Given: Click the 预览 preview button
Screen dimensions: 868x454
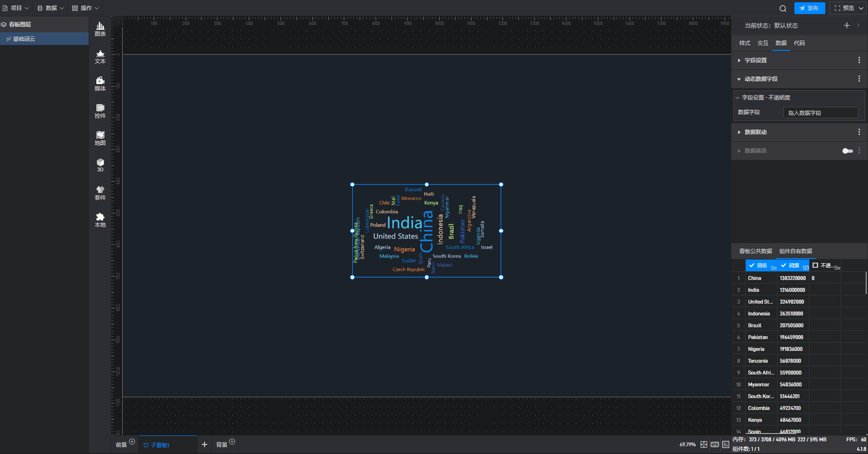Looking at the screenshot, I should click(844, 8).
